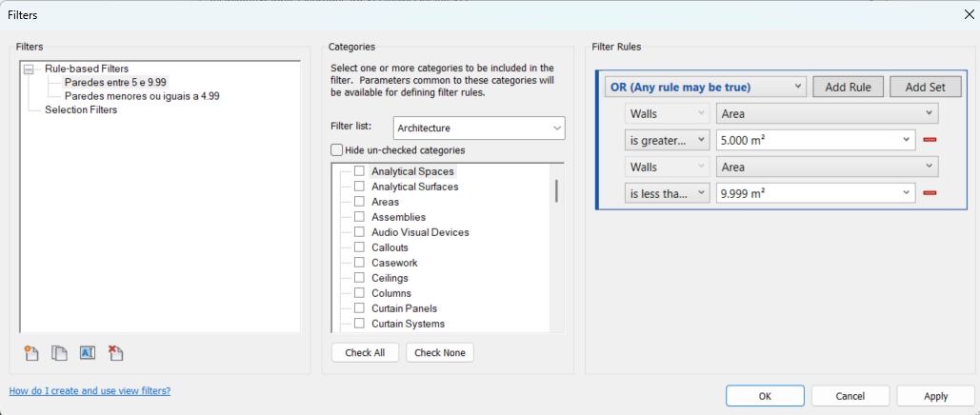980x415 pixels.
Task: Check the Ceilings category box
Action: click(x=359, y=278)
